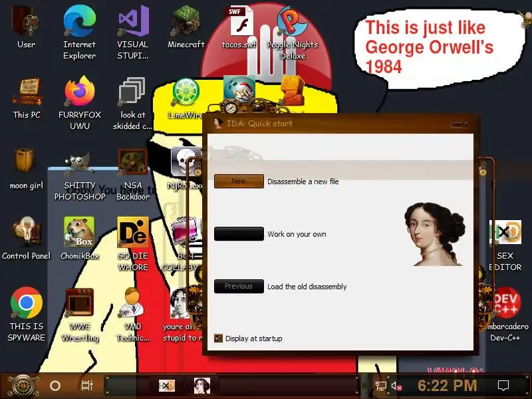Open Cortana search circle on taskbar
The height and width of the screenshot is (399, 532).
click(x=55, y=386)
